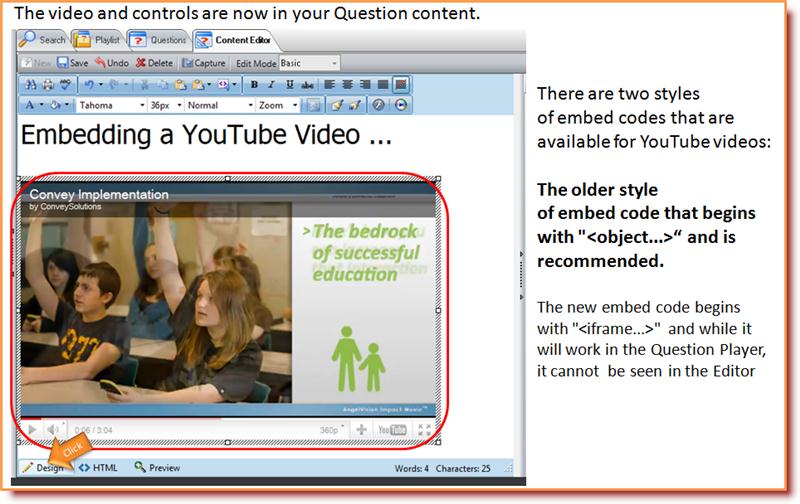This screenshot has width=800, height=504.
Task: Click the second format cleaner brush icon
Action: click(x=355, y=105)
